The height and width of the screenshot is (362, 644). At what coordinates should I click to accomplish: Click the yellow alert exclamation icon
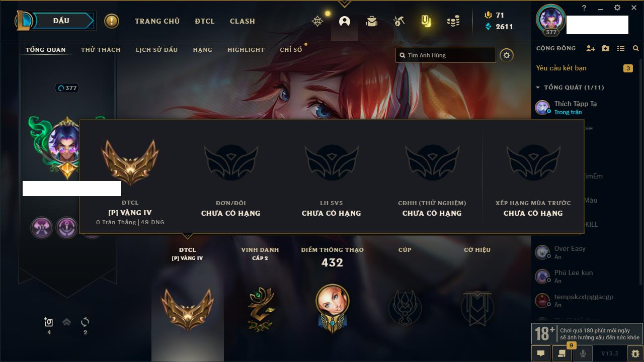pyautogui.click(x=112, y=21)
